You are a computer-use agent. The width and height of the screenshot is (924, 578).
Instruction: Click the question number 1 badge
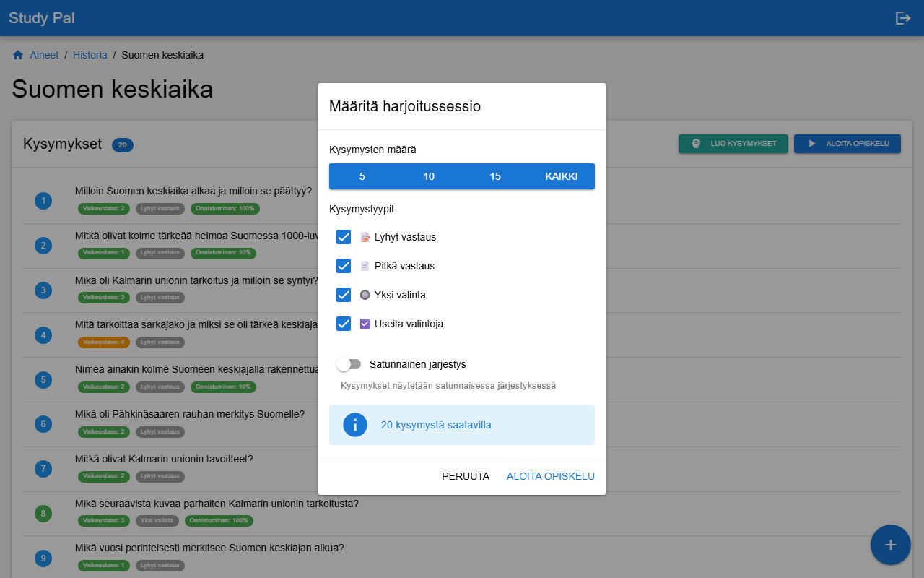(43, 201)
